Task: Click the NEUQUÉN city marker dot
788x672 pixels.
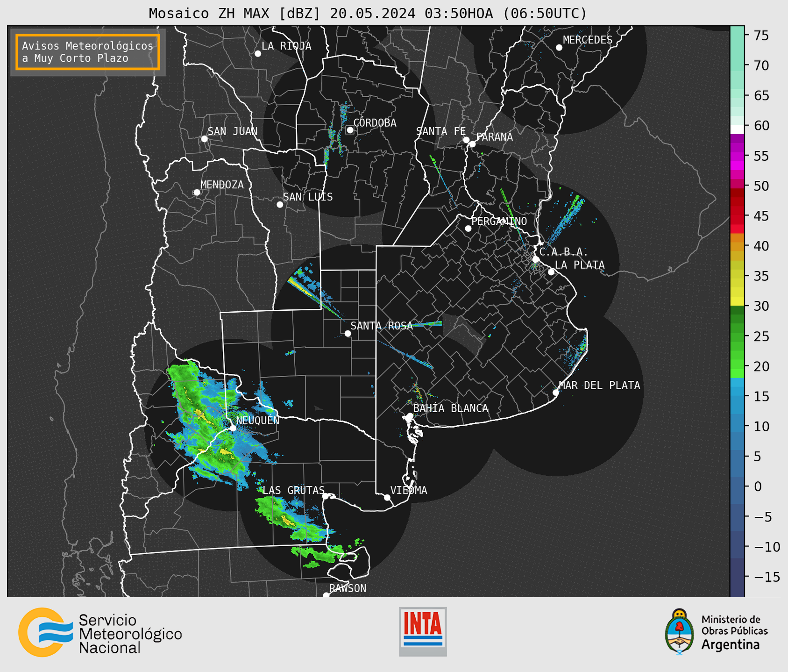Action: 233,428
